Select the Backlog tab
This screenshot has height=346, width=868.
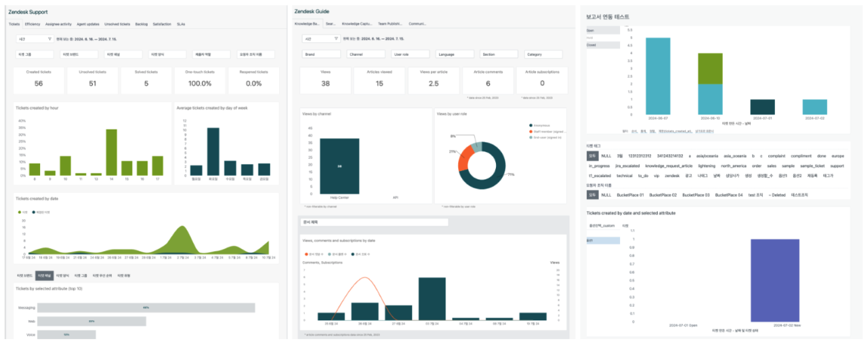coord(141,24)
